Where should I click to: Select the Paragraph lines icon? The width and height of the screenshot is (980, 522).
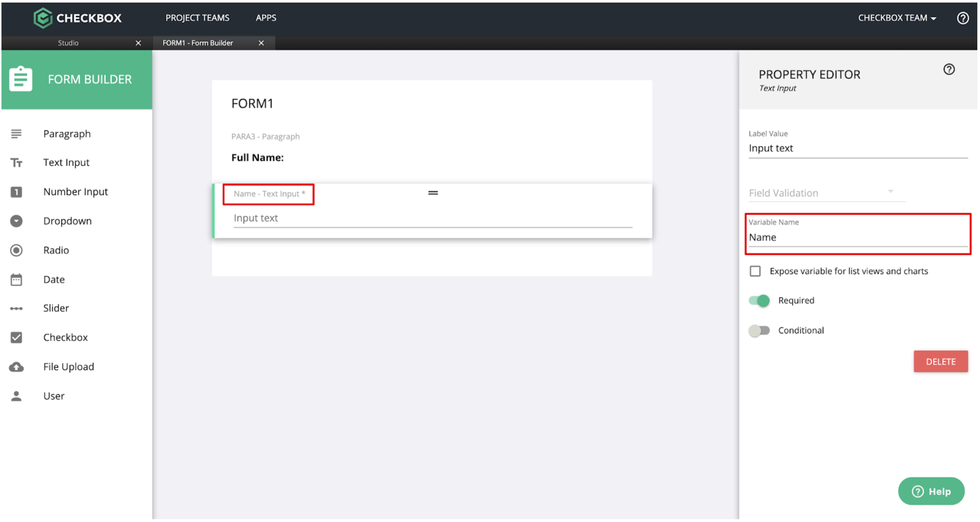[16, 134]
